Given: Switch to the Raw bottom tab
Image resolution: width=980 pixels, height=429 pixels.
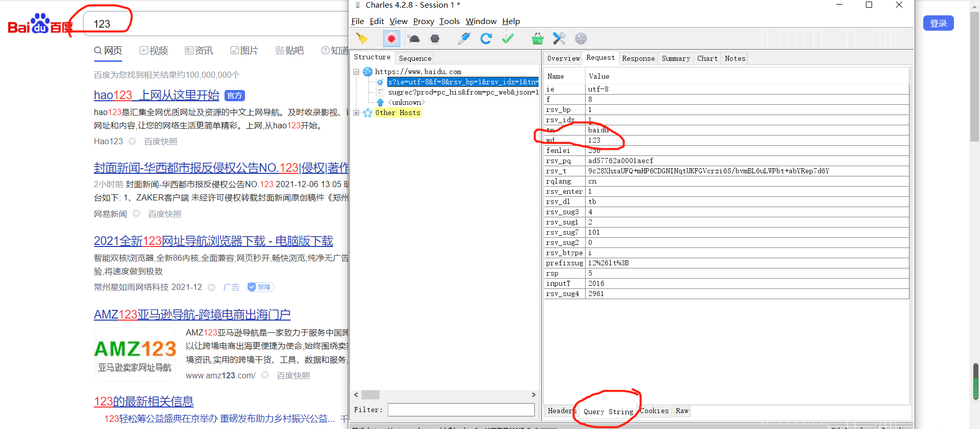Looking at the screenshot, I should 682,411.
